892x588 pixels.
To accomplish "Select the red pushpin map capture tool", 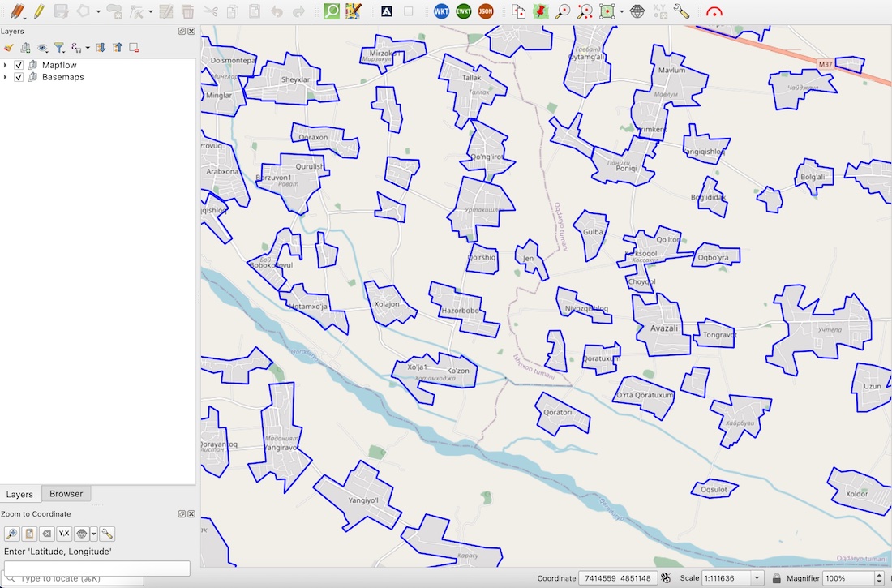I will pos(540,11).
